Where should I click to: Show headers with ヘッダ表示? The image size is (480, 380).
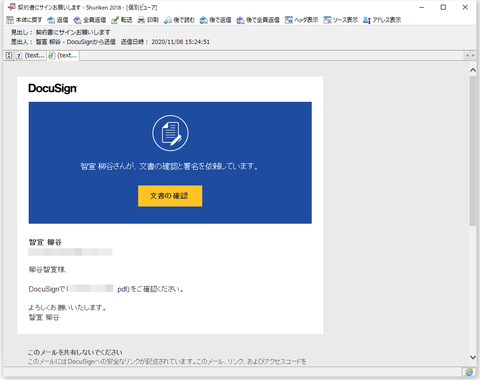click(301, 20)
